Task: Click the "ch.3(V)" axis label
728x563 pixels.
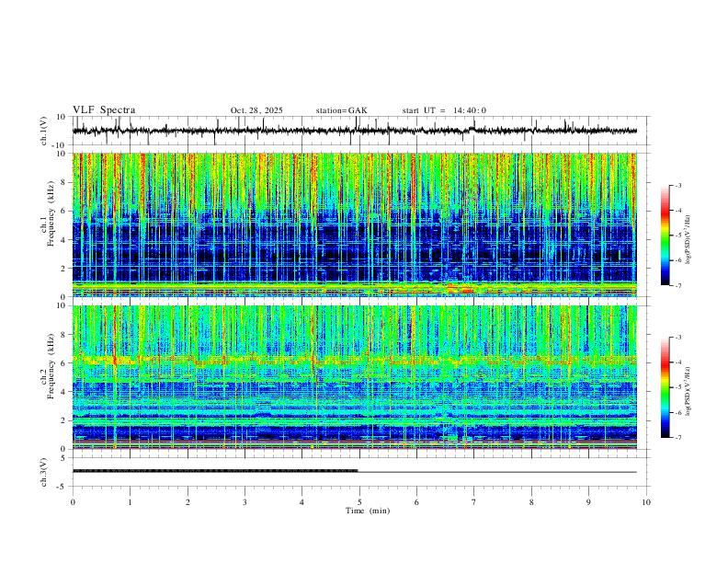Action: click(44, 472)
